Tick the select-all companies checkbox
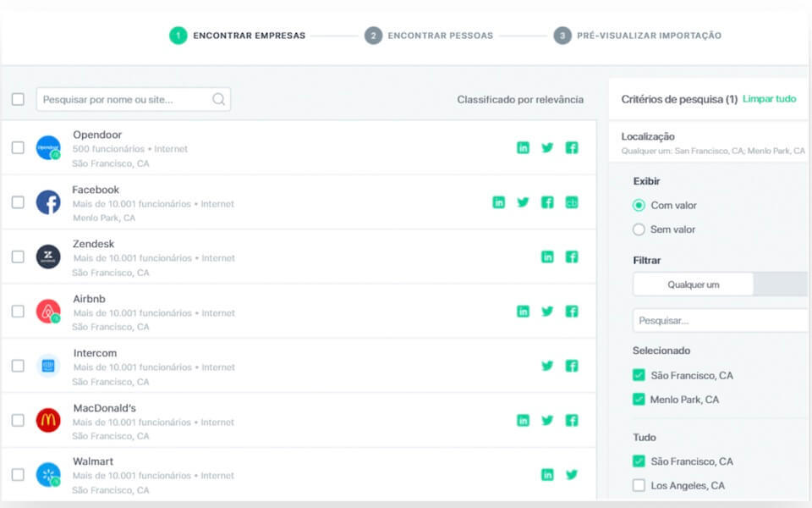 pyautogui.click(x=18, y=99)
